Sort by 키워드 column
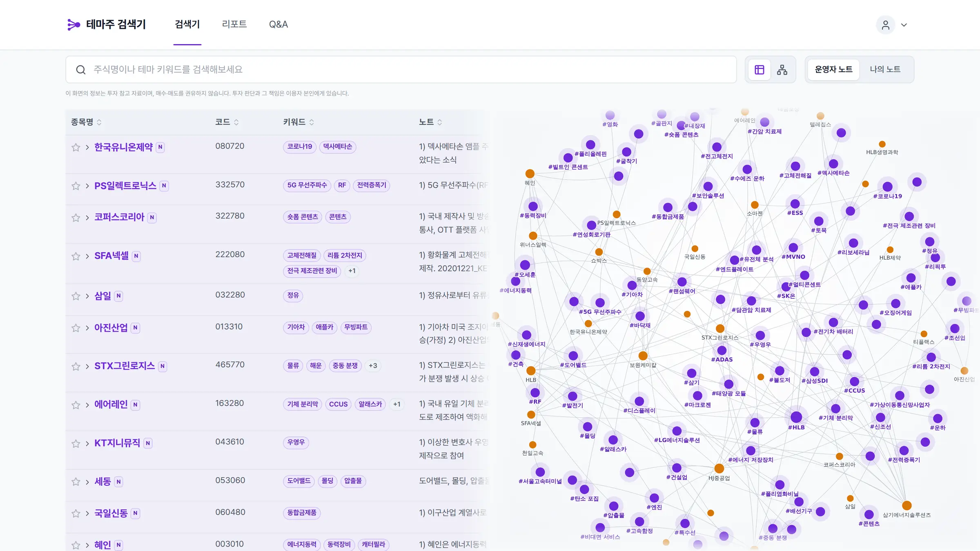The width and height of the screenshot is (980, 551). (299, 122)
